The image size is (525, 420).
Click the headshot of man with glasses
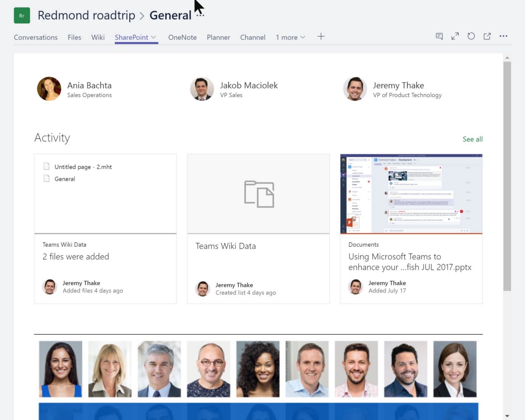pos(209,369)
